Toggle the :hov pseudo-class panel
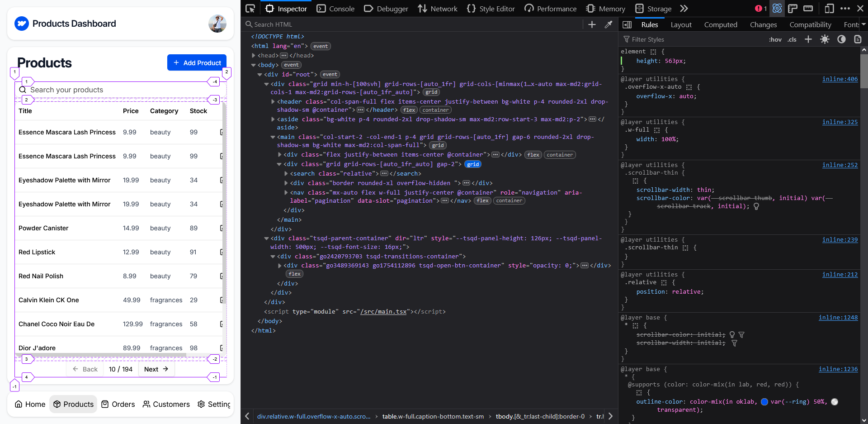Image resolution: width=868 pixels, height=424 pixels. [775, 39]
